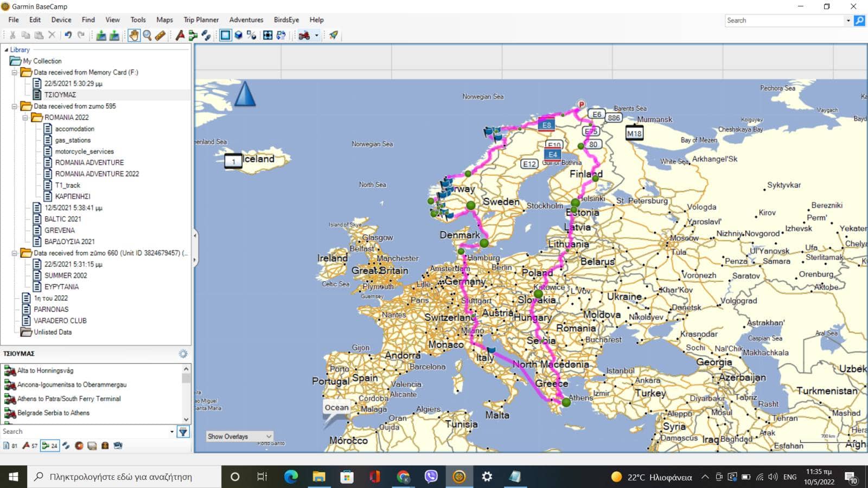Select ROMANIA ADVENTURE 2022 list

[97, 174]
